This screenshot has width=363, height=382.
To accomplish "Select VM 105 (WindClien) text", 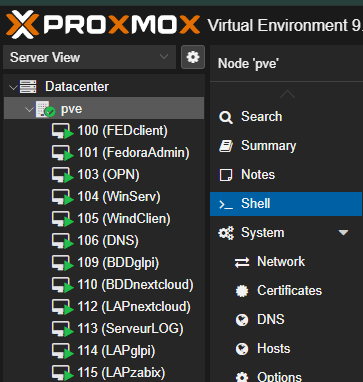I will click(x=124, y=219).
